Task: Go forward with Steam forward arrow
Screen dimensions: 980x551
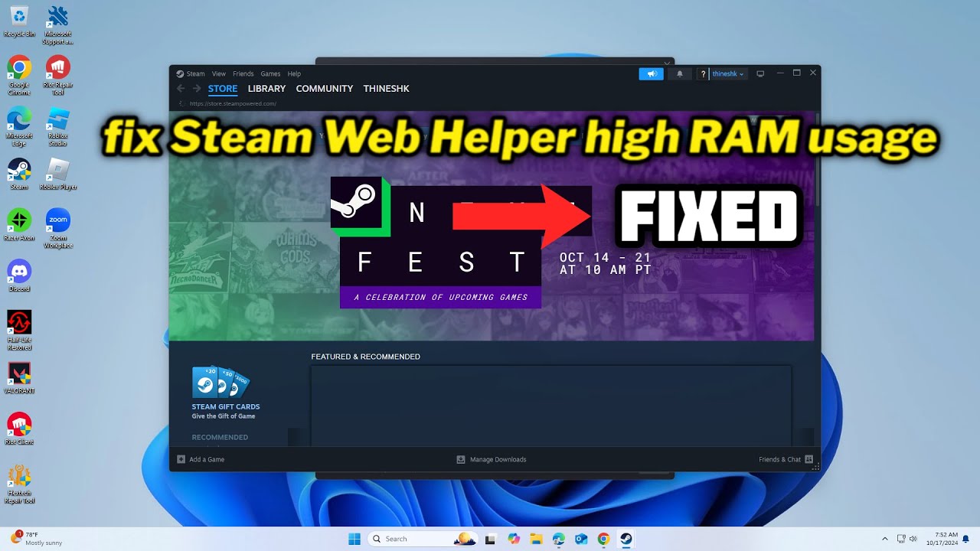Action: pyautogui.click(x=197, y=89)
